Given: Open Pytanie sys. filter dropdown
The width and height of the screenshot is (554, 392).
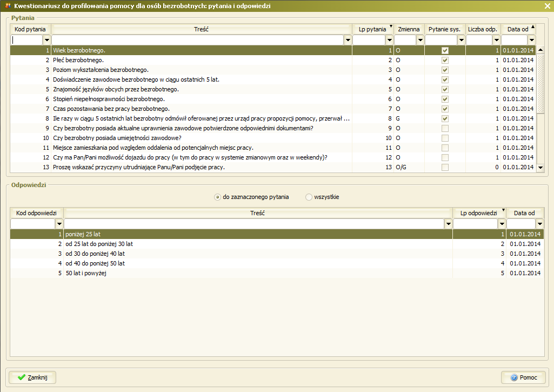Looking at the screenshot, I should (x=461, y=40).
